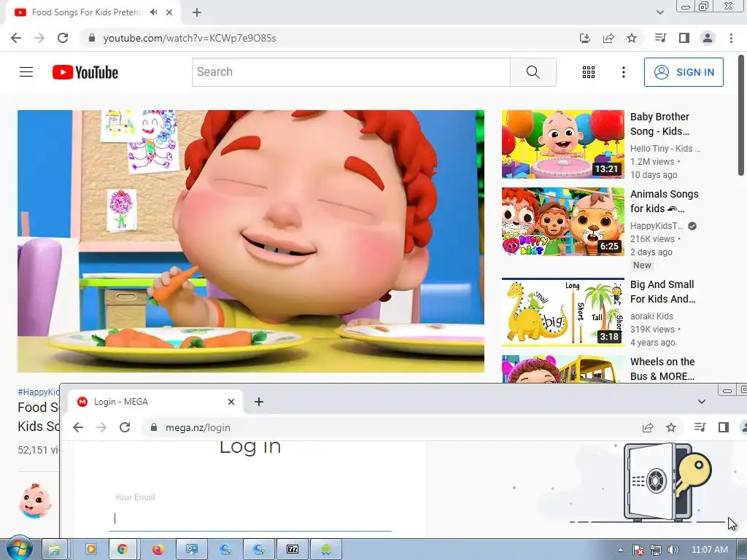This screenshot has height=560, width=747.
Task: Open media controls icon in YouTube window toolbar
Action: (660, 38)
